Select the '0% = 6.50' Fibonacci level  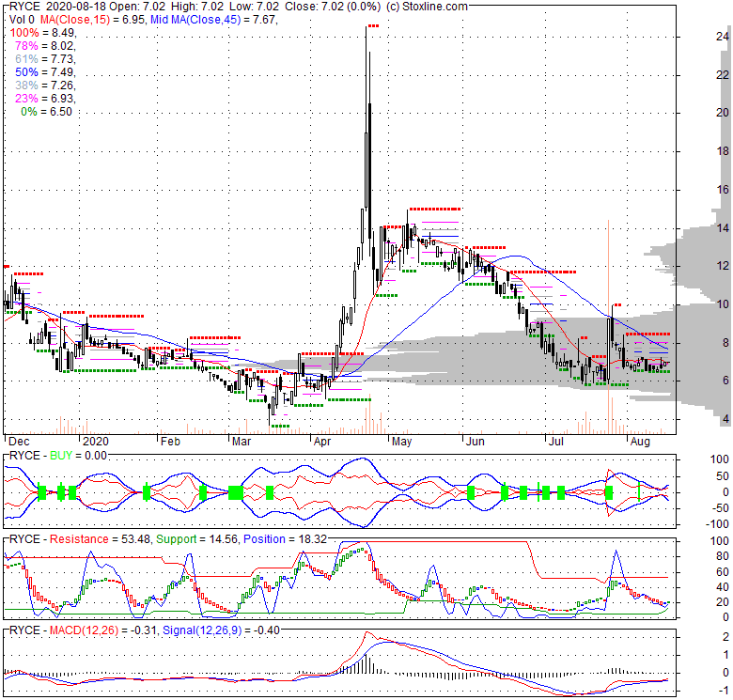tap(46, 112)
